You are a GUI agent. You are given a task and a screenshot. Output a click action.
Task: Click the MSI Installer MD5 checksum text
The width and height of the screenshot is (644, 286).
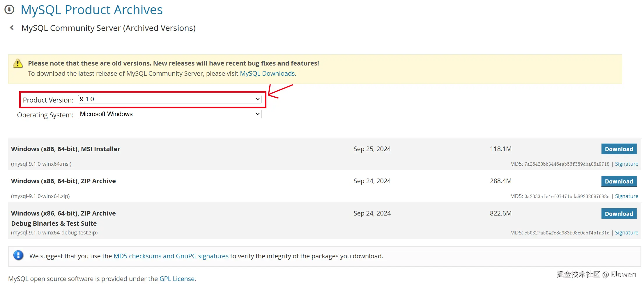[x=567, y=164]
